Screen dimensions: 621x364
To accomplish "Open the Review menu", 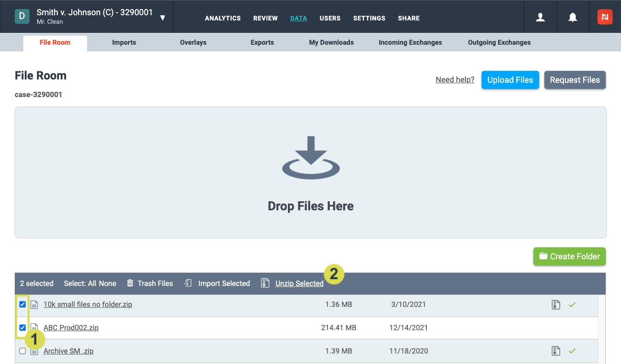I will [266, 18].
